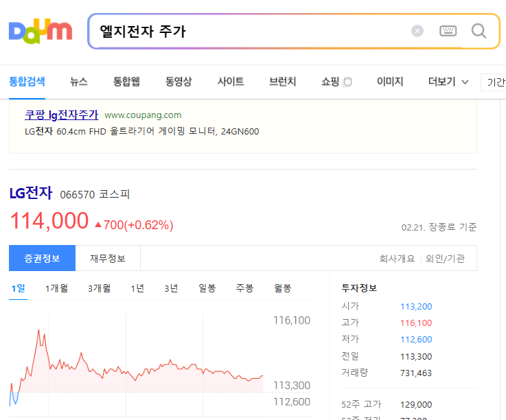506x420 pixels.
Task: Click the 52주 고가 value 129,000
Action: 416,404
